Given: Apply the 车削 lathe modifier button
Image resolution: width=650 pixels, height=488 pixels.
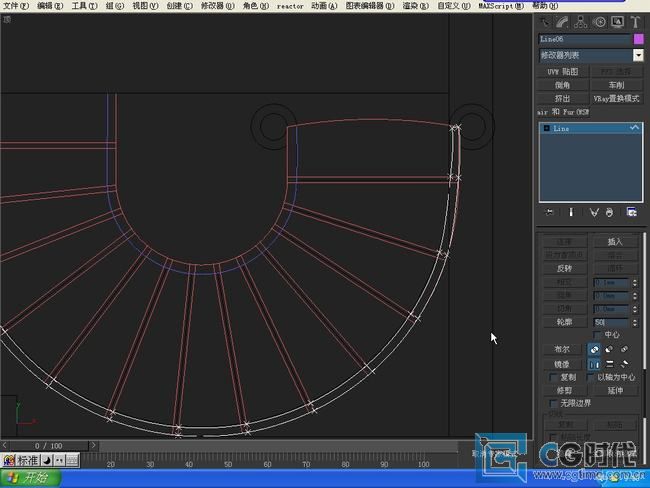Looking at the screenshot, I should 616,85.
